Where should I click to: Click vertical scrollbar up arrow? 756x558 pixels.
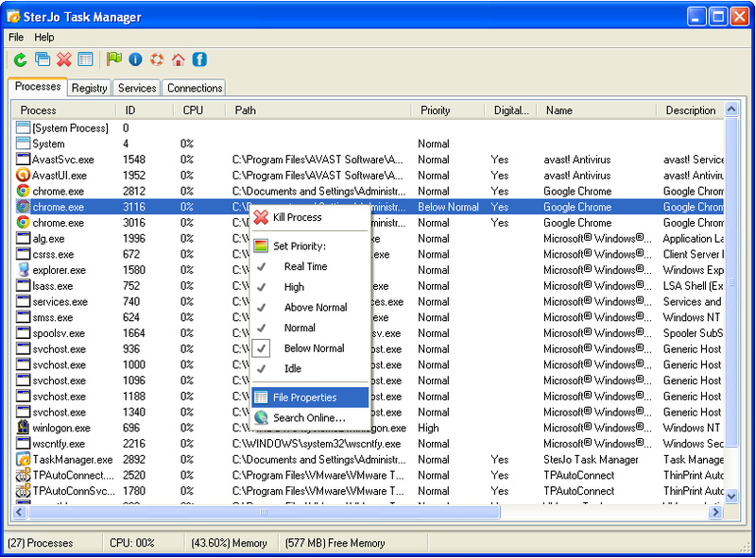pyautogui.click(x=731, y=110)
